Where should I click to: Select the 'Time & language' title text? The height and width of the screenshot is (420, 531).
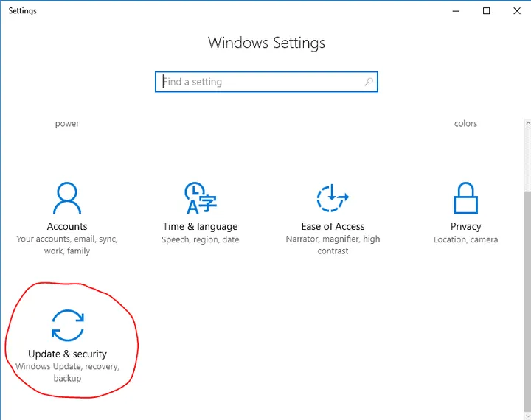coord(200,226)
